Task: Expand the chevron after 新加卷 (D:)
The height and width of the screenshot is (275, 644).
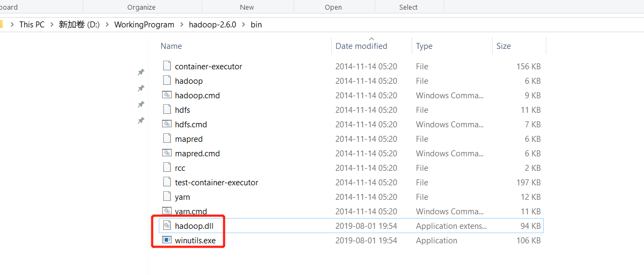Action: tap(107, 25)
